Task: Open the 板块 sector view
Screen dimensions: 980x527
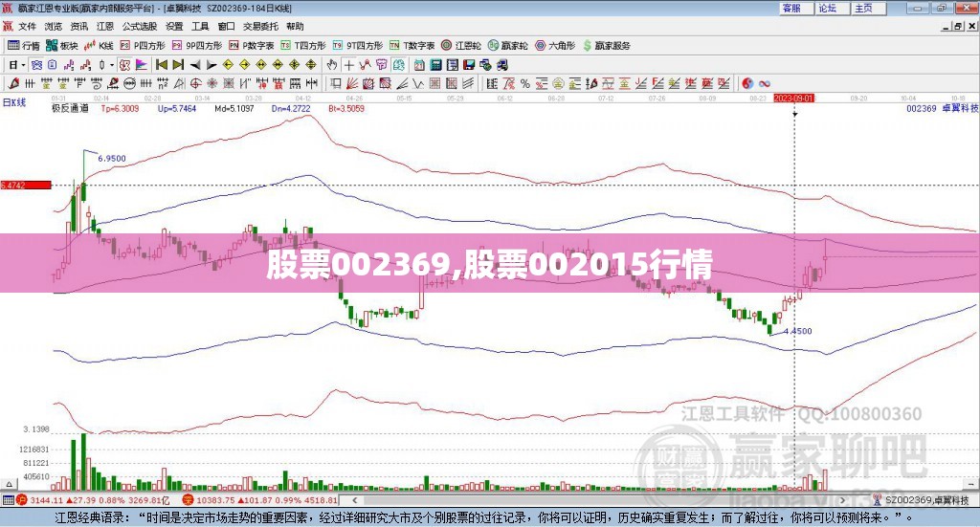Action: (62, 46)
